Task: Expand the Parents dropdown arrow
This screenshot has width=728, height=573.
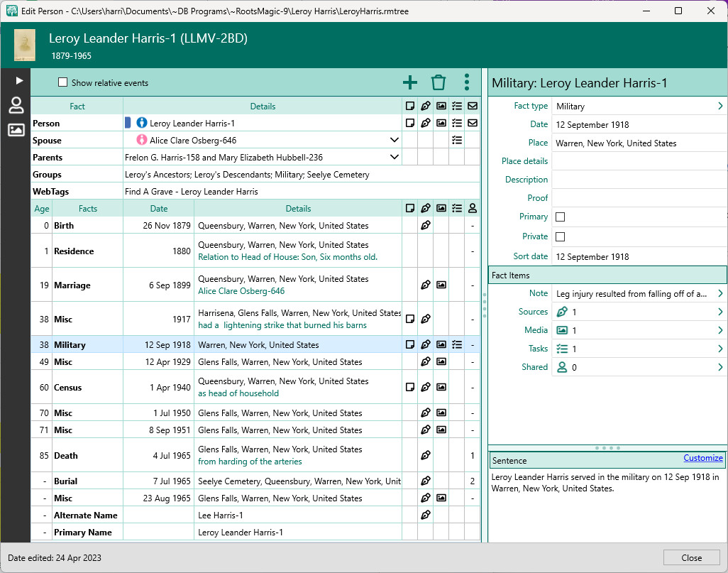Action: click(x=395, y=157)
